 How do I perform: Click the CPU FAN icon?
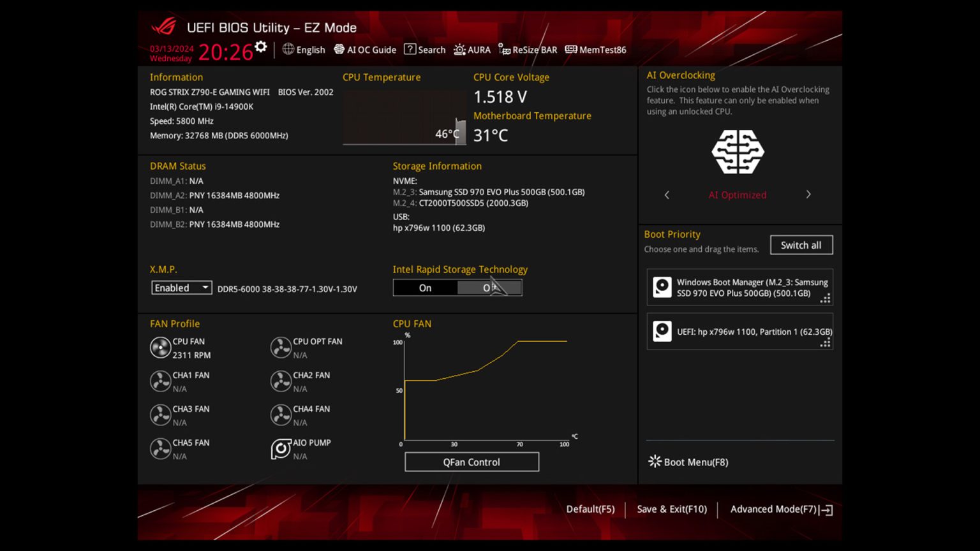tap(160, 348)
